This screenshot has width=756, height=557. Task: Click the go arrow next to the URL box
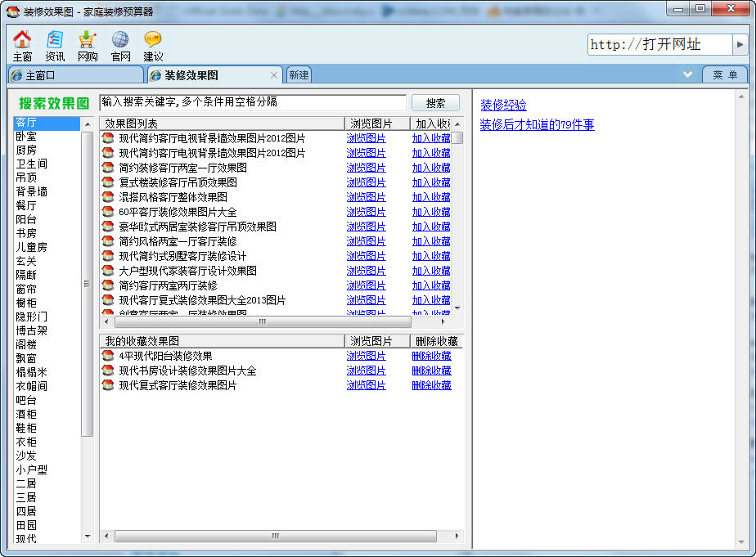coord(740,45)
